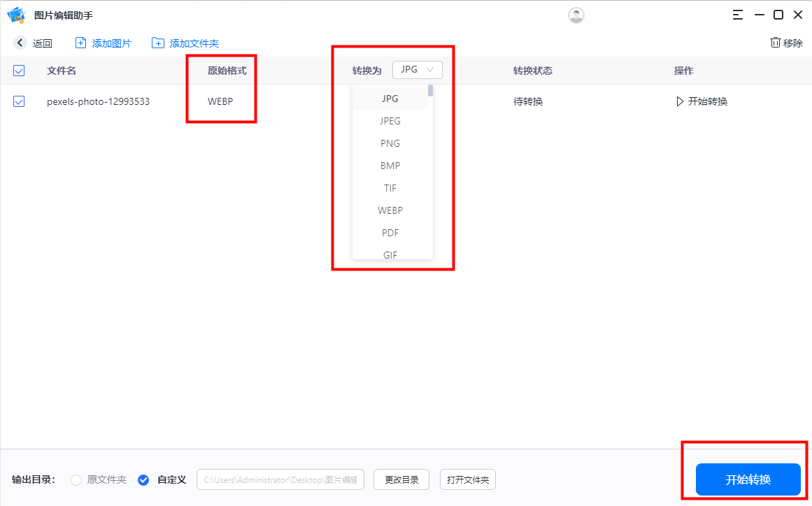Click the format list scrollbar thumb
Image resolution: width=812 pixels, height=506 pixels.
tap(430, 91)
